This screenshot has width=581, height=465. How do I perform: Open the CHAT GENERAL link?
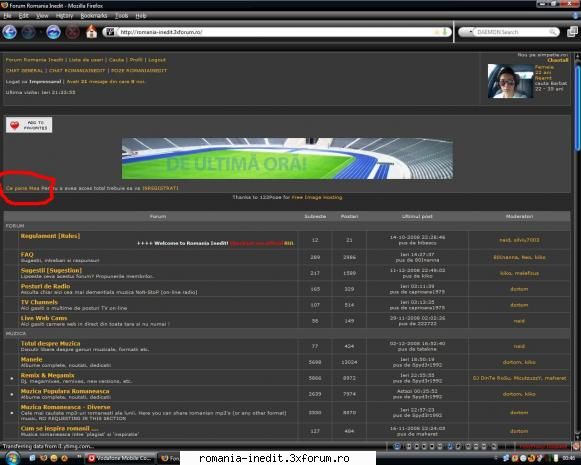coord(24,70)
